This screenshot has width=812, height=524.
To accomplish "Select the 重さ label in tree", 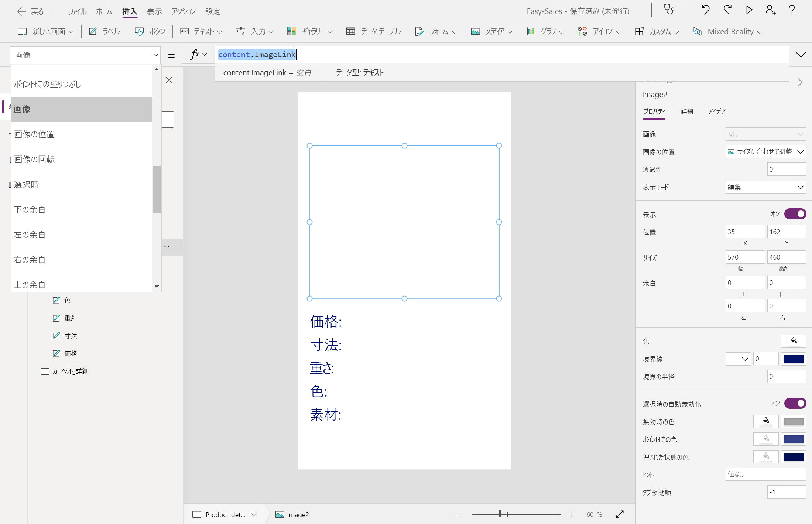I will [x=69, y=318].
